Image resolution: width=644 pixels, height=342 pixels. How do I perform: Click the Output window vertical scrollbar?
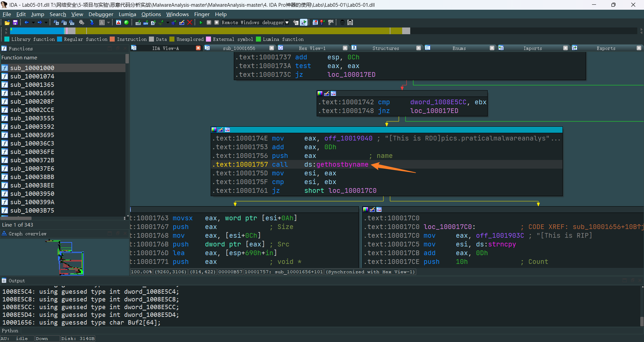point(642,306)
